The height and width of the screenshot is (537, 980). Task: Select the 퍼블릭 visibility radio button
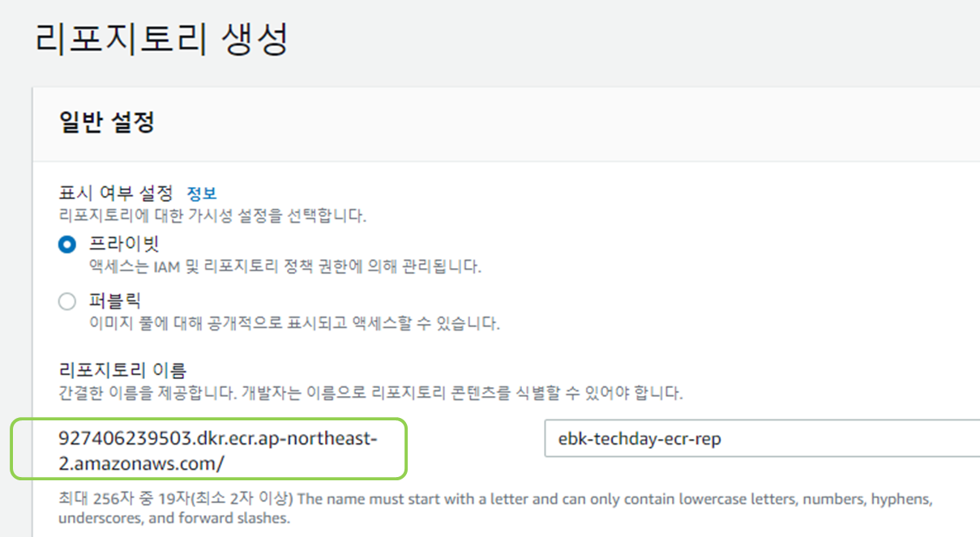click(x=66, y=300)
